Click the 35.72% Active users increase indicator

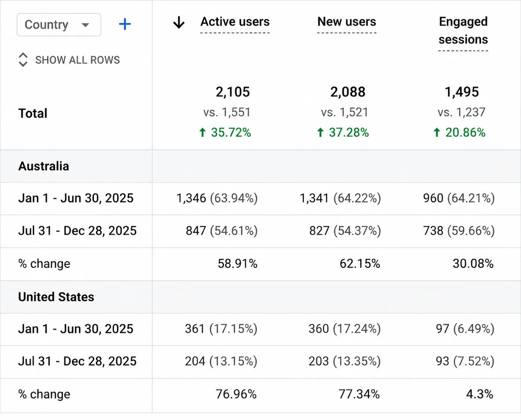point(225,132)
